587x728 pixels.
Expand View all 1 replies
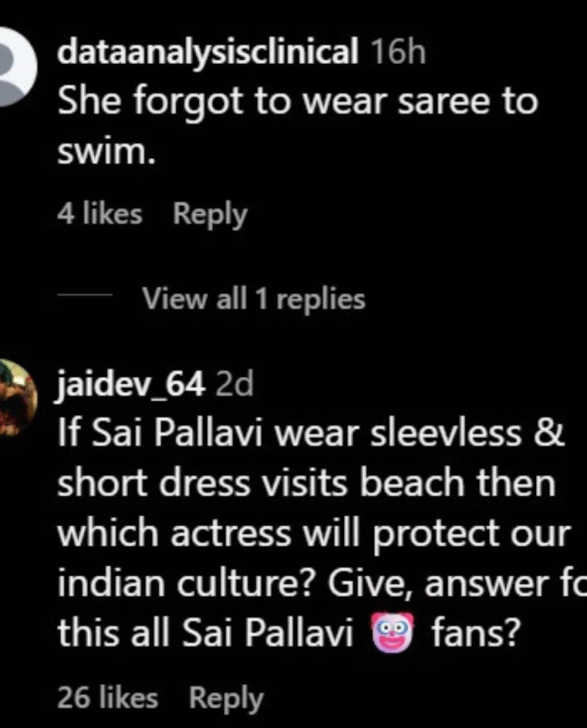click(x=254, y=298)
